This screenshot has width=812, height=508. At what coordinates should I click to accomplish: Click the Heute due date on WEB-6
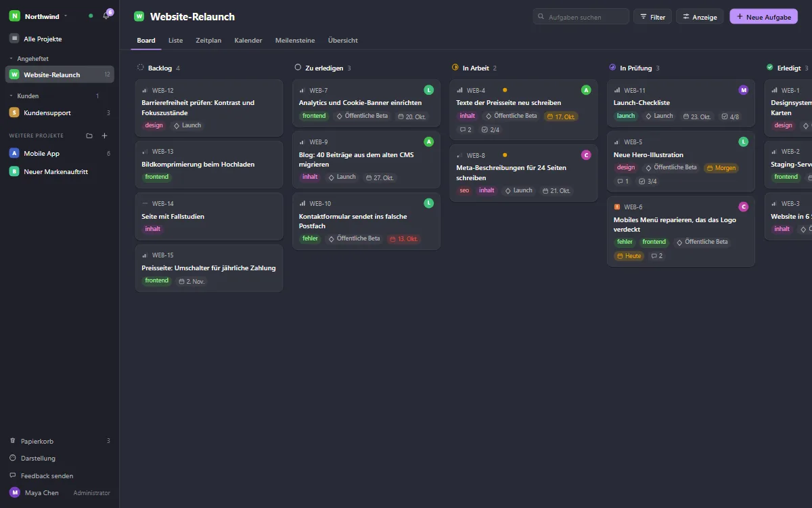[629, 256]
